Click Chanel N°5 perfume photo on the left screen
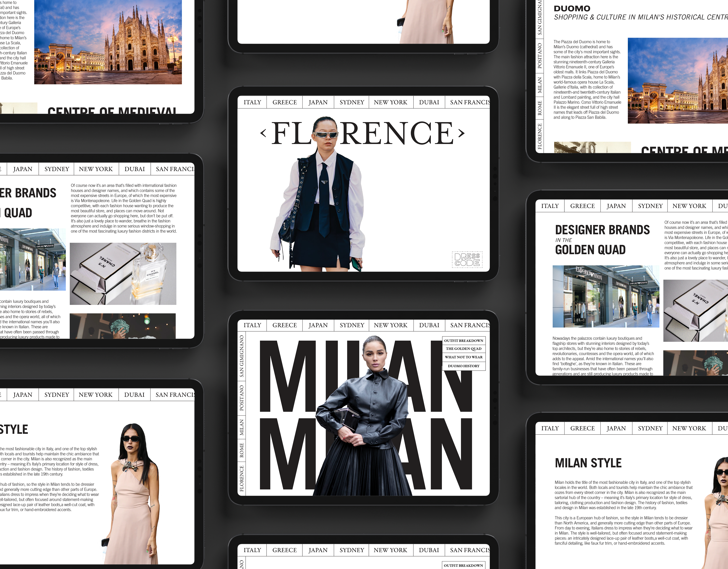Image resolution: width=728 pixels, height=569 pixels. [x=123, y=273]
